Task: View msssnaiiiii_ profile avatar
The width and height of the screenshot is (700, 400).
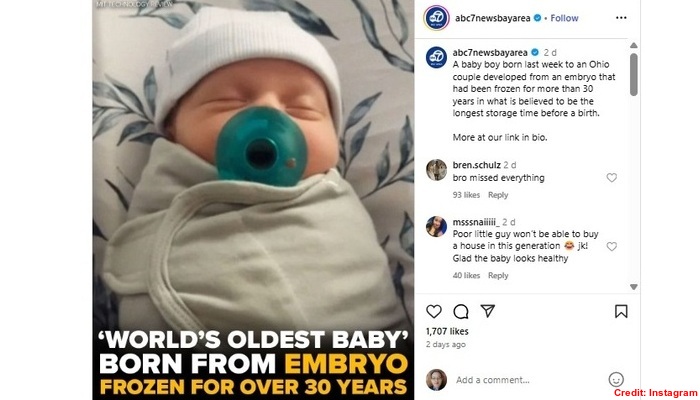Action: pos(436,226)
